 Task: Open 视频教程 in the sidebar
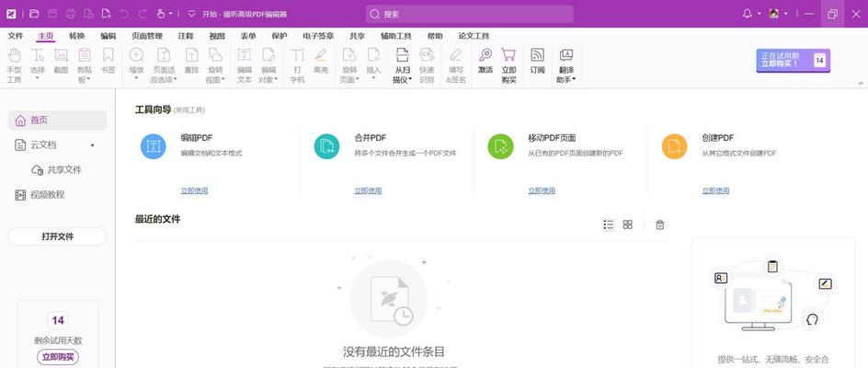click(40, 194)
